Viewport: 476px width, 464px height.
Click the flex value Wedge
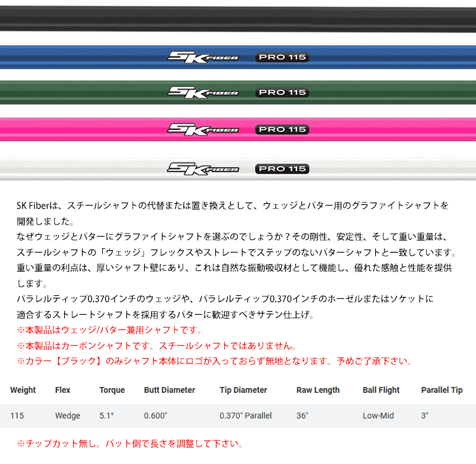(x=67, y=415)
